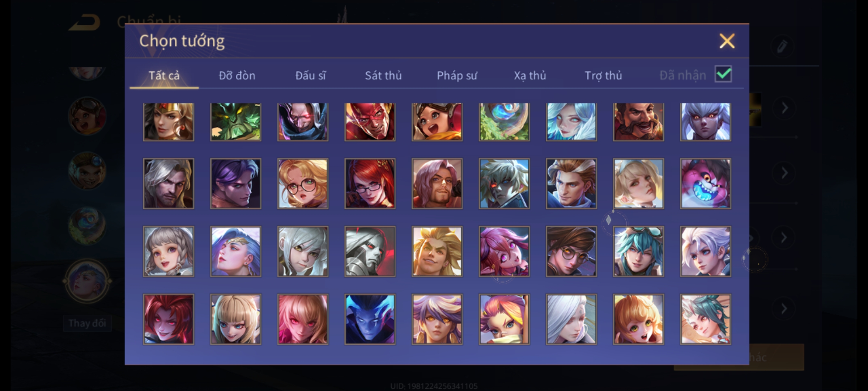Select the dark blue demon-faced hero
The width and height of the screenshot is (868, 391).
click(x=370, y=319)
